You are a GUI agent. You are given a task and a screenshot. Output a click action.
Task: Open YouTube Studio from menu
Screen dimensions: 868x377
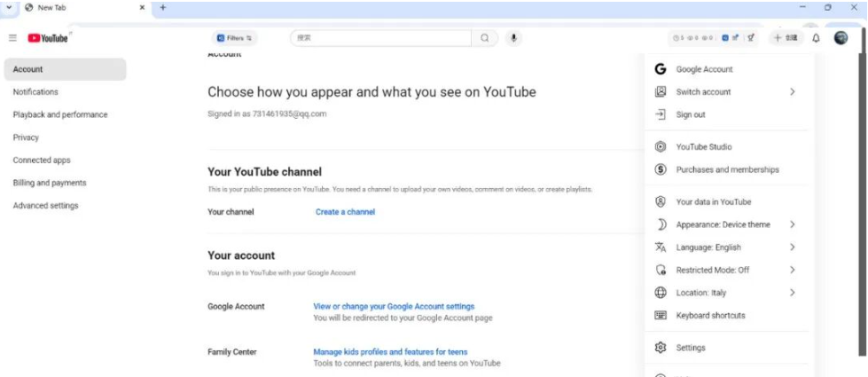703,147
